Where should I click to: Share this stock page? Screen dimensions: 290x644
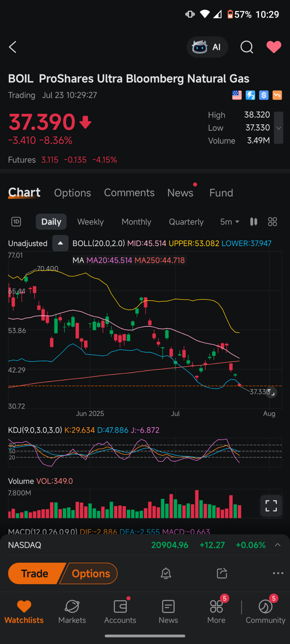pyautogui.click(x=222, y=573)
